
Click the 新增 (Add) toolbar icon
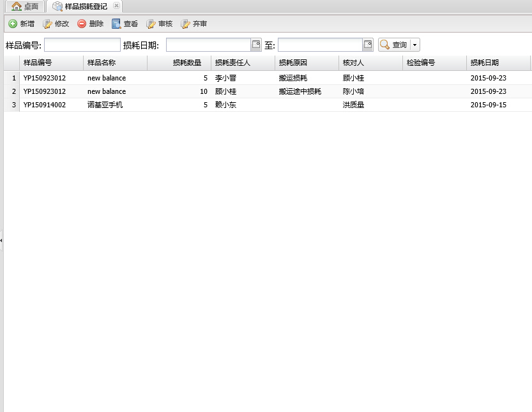[13, 24]
